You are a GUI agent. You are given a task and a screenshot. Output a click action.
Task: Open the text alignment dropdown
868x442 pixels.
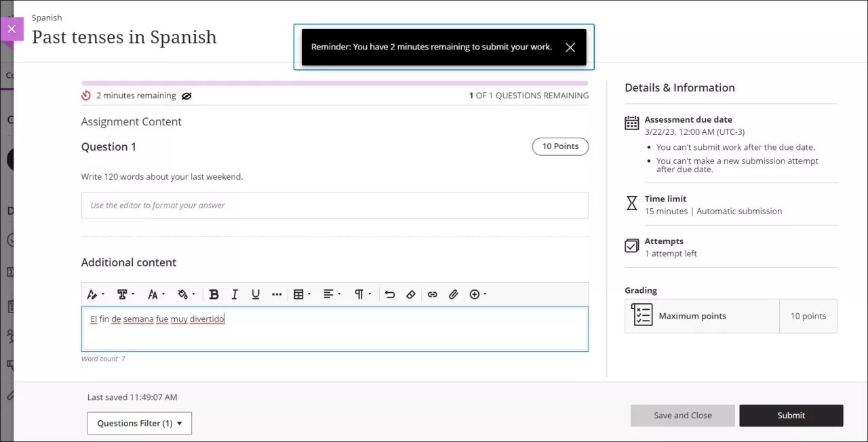332,294
